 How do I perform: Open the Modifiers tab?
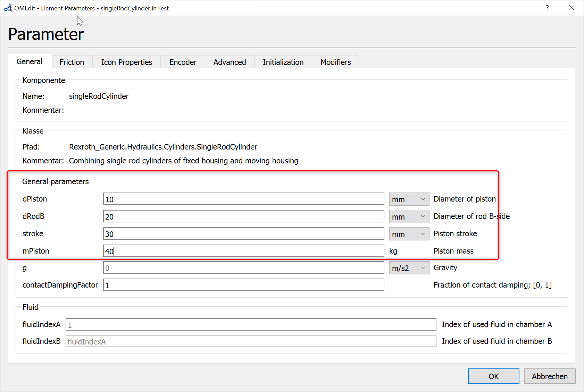[x=335, y=62]
